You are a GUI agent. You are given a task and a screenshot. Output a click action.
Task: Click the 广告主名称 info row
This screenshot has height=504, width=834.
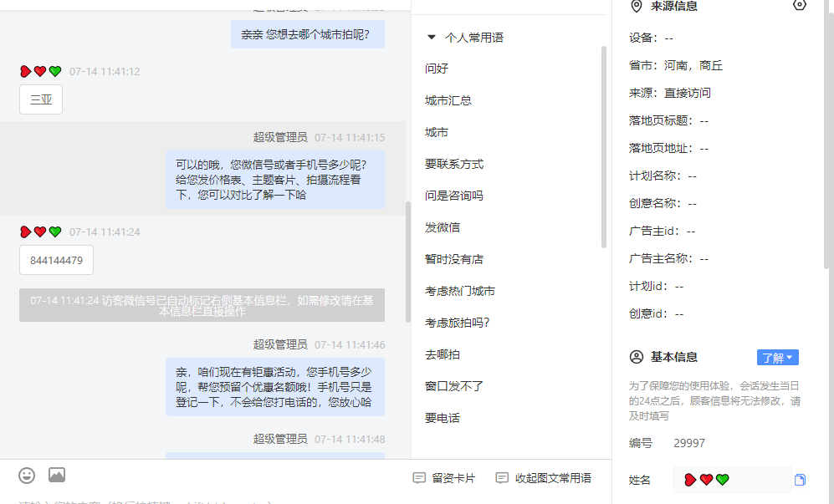tap(668, 259)
